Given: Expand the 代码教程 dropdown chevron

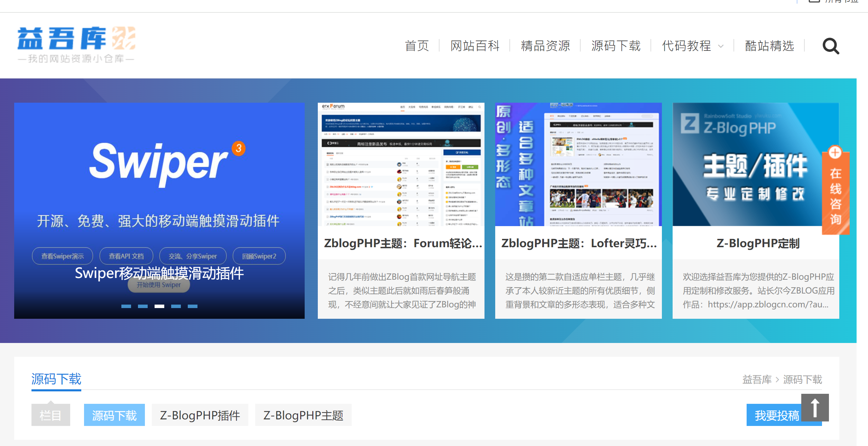Looking at the screenshot, I should point(721,46).
